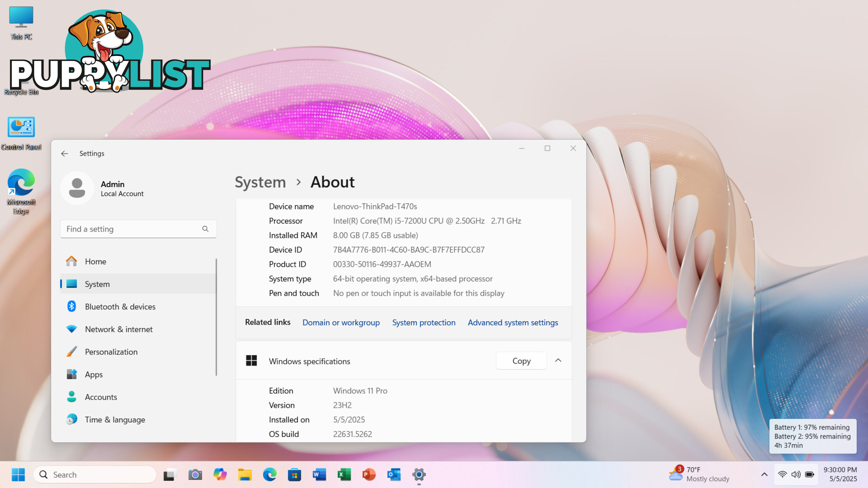Launch Microsoft Edge desktop shortcut

click(21, 191)
